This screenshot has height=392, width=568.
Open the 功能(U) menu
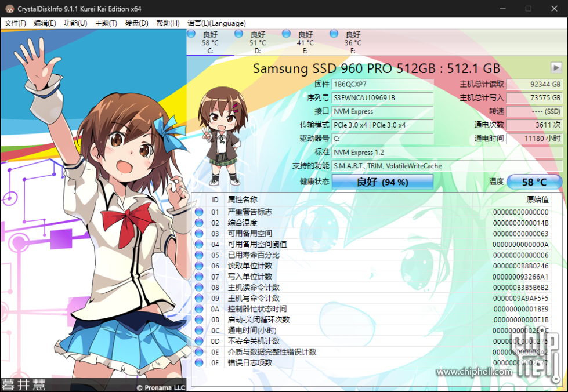pos(75,23)
